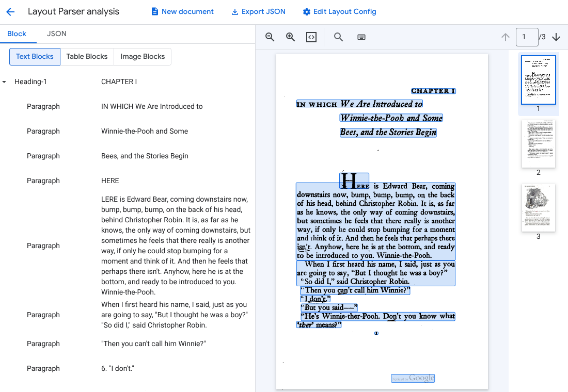Click Export JSON button
Viewport: 568px width, 392px height.
258,12
